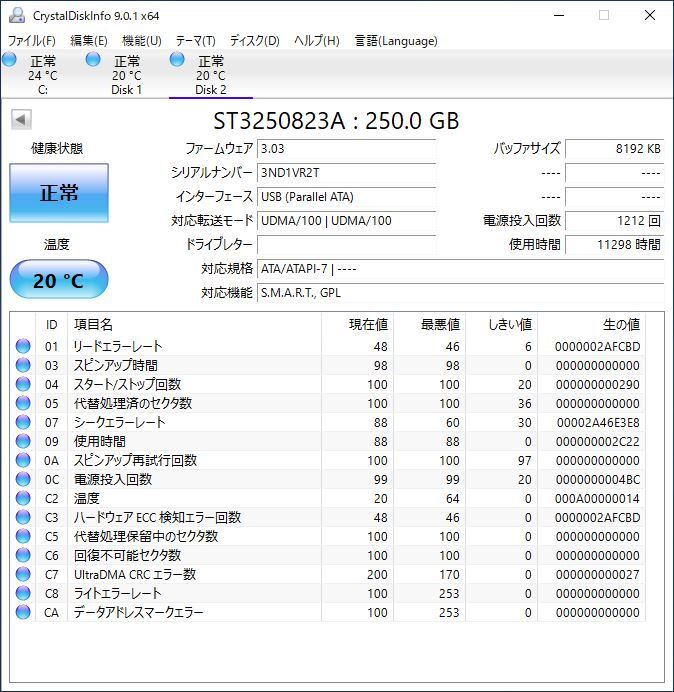The height and width of the screenshot is (692, 674).
Task: Click the status orb for ID C7 row
Action: click(23, 574)
